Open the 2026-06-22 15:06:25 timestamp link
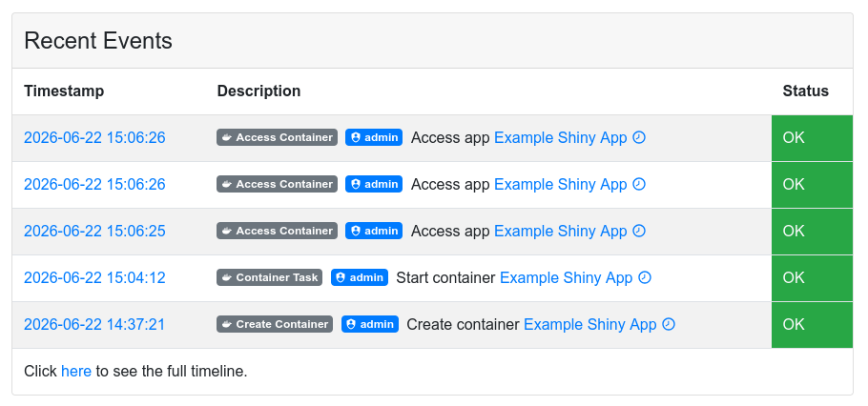Viewport: 868px width, 406px height. (x=94, y=231)
